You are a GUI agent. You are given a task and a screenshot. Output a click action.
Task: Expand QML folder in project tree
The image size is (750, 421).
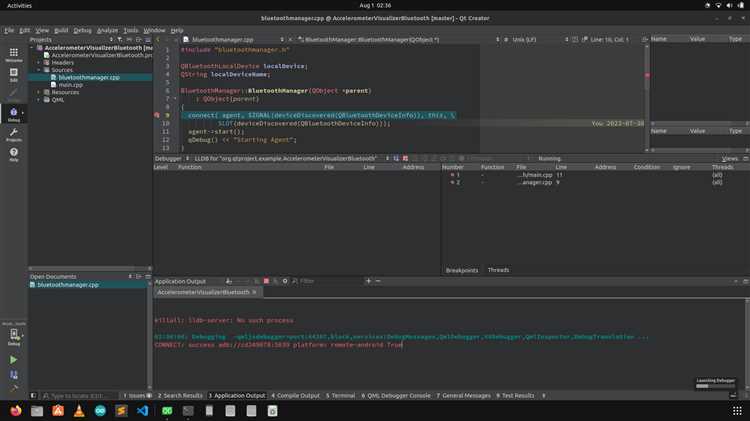pyautogui.click(x=39, y=100)
